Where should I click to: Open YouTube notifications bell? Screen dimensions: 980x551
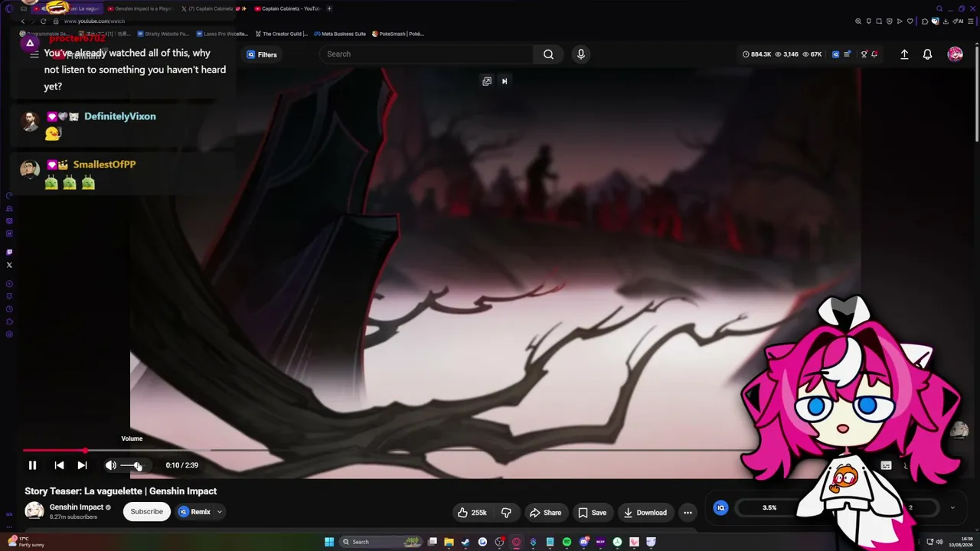pyautogui.click(x=927, y=54)
